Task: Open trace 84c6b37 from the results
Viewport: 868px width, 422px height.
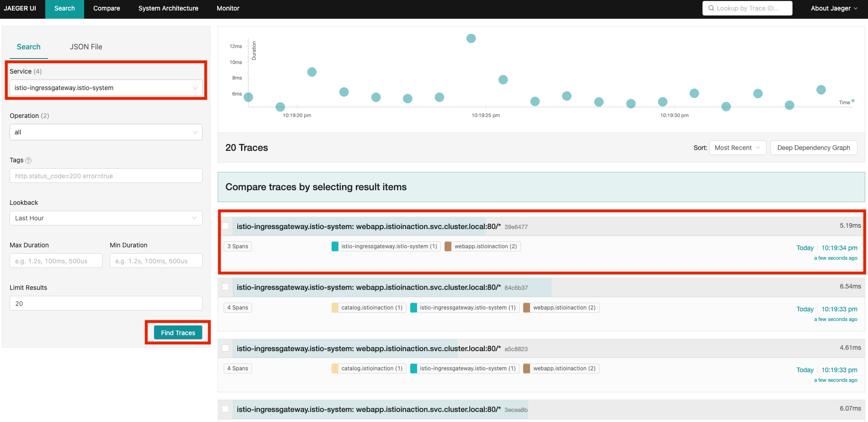Action: point(369,287)
